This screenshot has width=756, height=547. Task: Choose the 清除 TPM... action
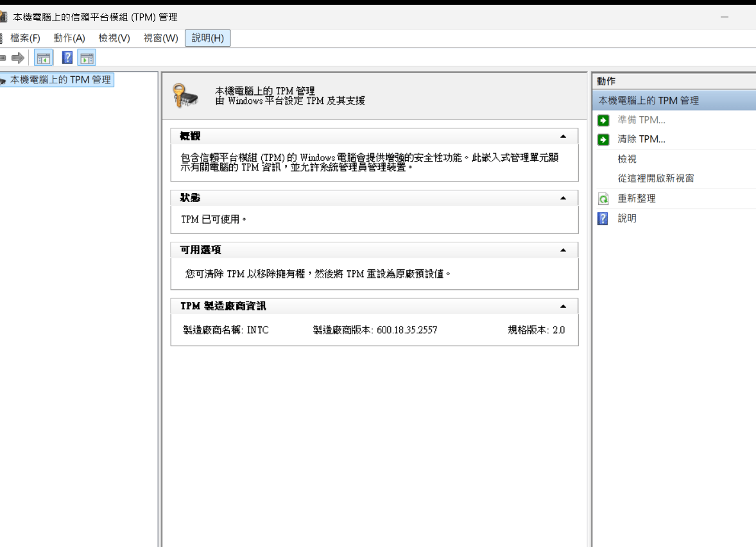[641, 139]
